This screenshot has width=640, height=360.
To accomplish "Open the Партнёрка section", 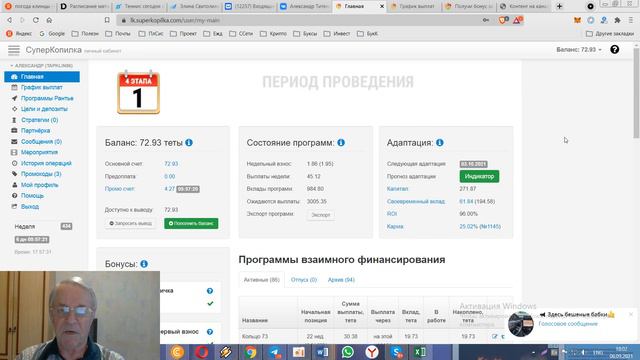I will pos(36,131).
